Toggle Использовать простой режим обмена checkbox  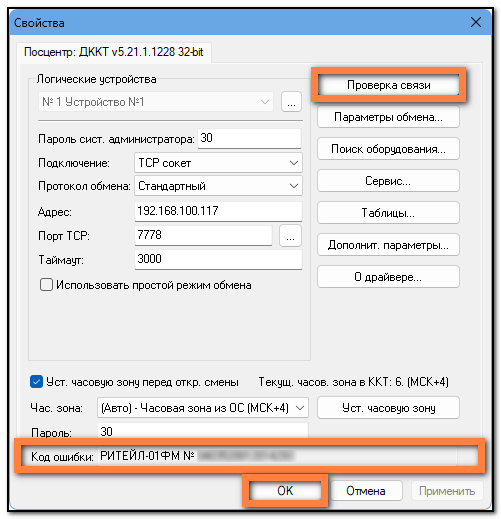[x=46, y=285]
